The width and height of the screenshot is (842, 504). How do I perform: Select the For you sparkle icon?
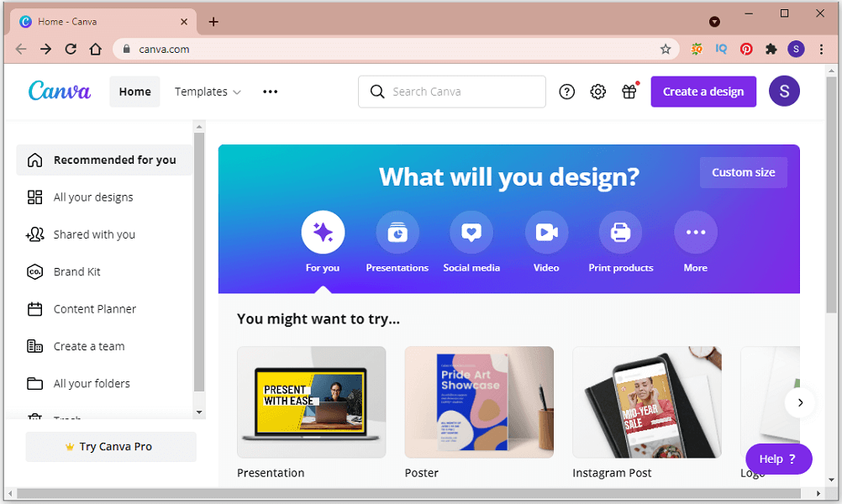[x=323, y=232]
